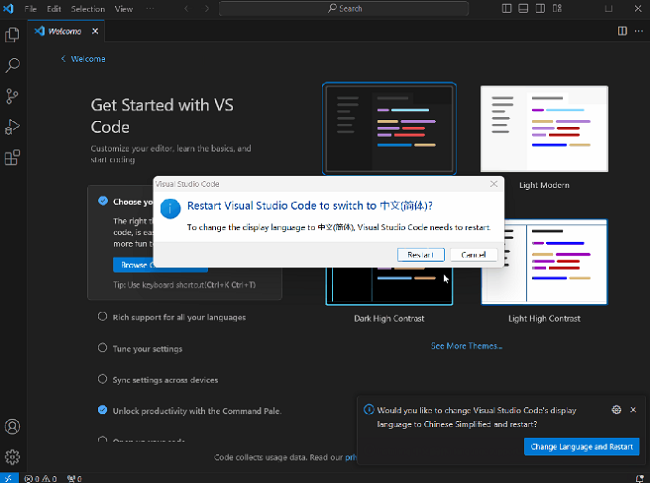Click the split editor icon
This screenshot has width=650, height=483.
[x=622, y=31]
